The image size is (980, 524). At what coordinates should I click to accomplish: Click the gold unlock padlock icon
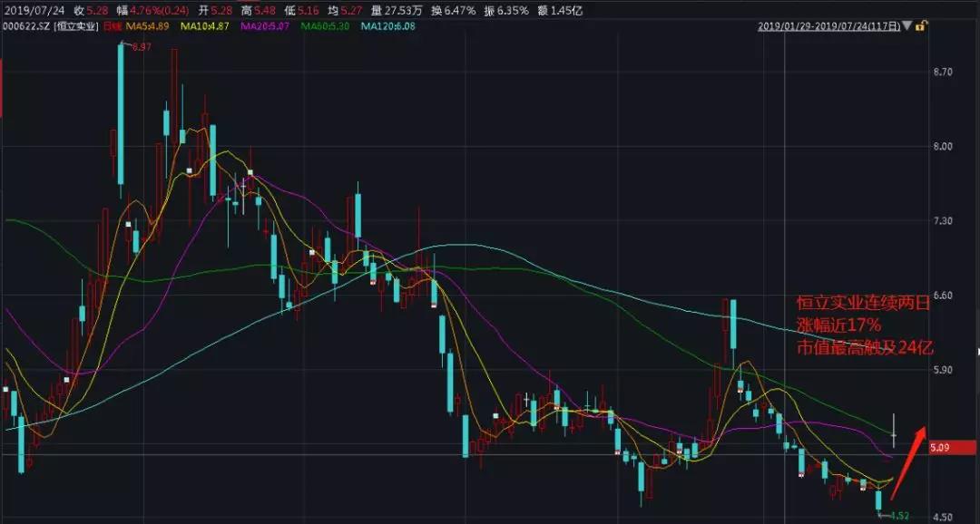tap(922, 26)
